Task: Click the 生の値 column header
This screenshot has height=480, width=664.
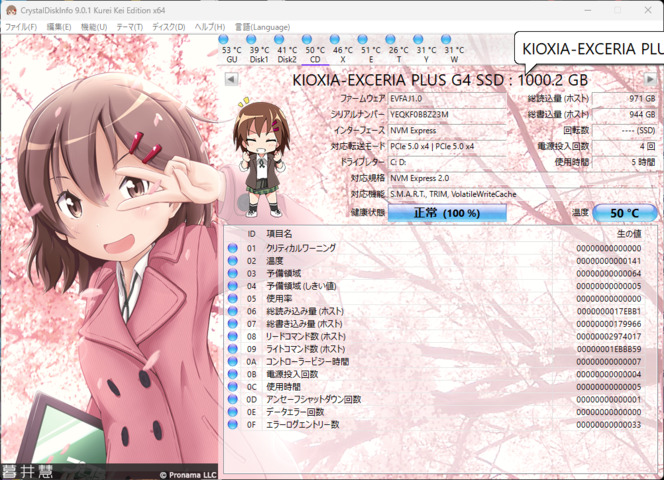Action: [x=629, y=234]
